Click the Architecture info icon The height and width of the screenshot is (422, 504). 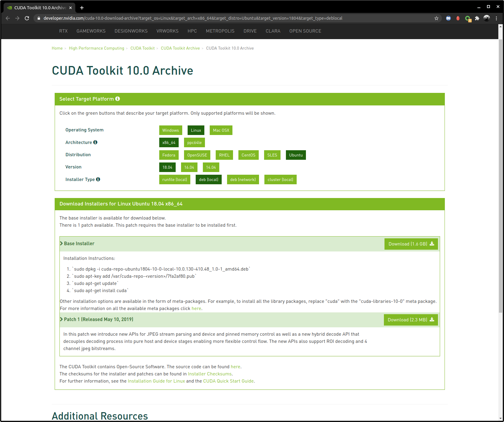click(95, 142)
